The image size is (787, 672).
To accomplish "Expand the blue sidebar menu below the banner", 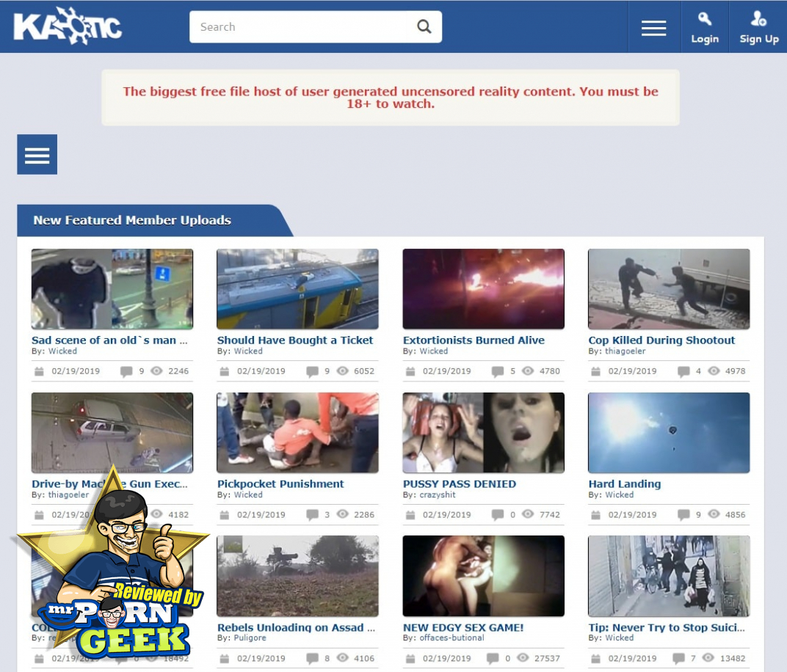I will coord(37,155).
